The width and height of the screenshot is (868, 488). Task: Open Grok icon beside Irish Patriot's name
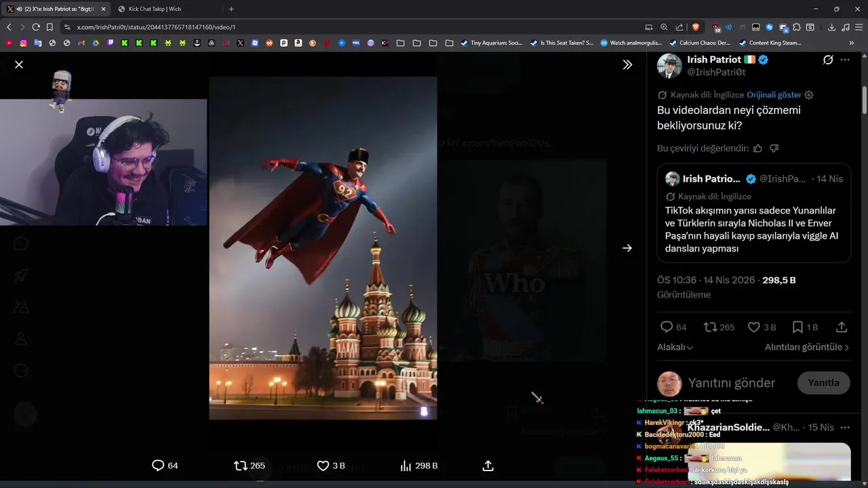pyautogui.click(x=828, y=60)
